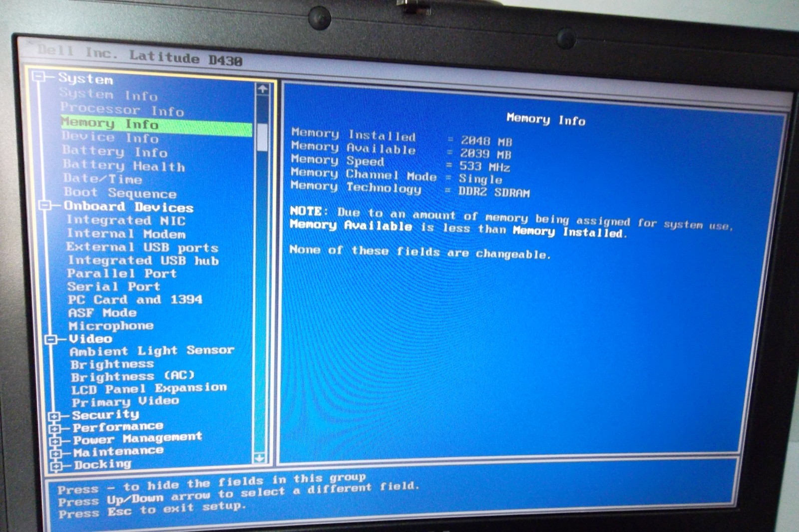Click the Power Management group label
The image size is (799, 532).
[x=137, y=438]
